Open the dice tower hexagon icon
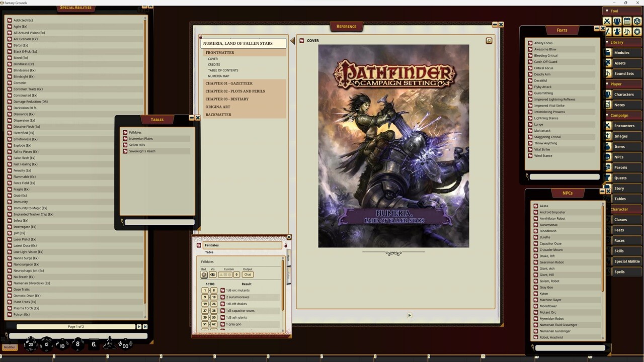The width and height of the screenshot is (644, 362). tap(636, 21)
